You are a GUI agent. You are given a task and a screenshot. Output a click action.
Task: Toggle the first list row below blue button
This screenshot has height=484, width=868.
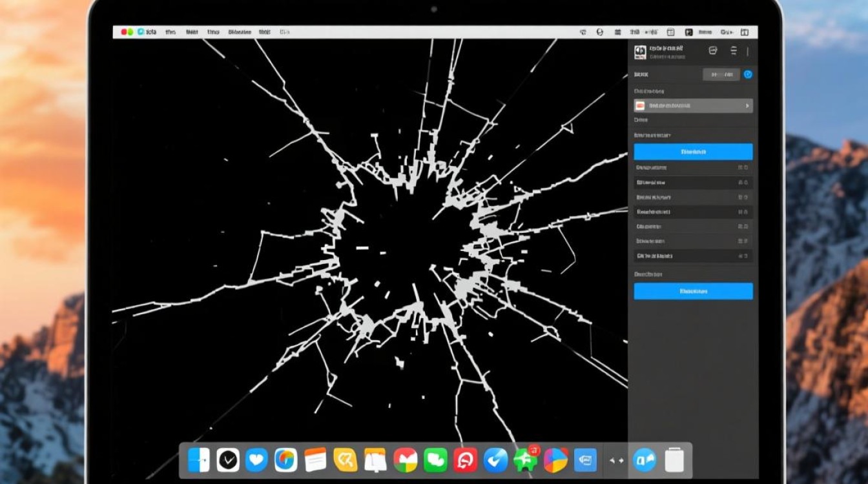coord(693,168)
